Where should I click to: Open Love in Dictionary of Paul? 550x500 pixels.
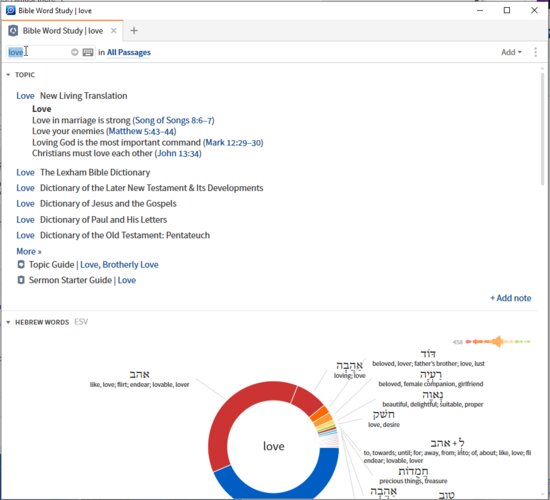pos(25,220)
